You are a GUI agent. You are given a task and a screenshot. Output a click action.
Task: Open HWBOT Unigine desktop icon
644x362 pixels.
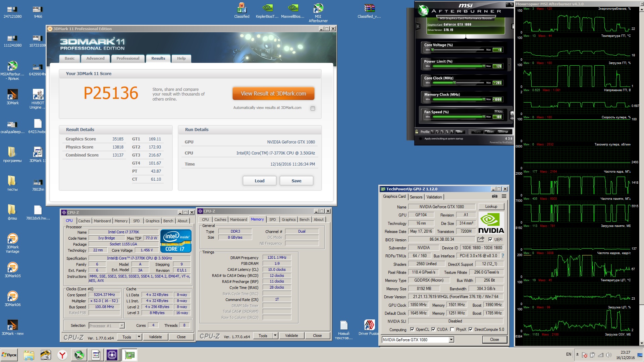coord(38,99)
